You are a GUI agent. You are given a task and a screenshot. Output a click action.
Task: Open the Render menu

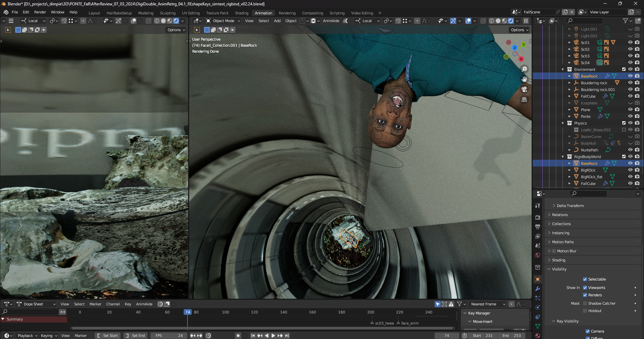[40, 12]
